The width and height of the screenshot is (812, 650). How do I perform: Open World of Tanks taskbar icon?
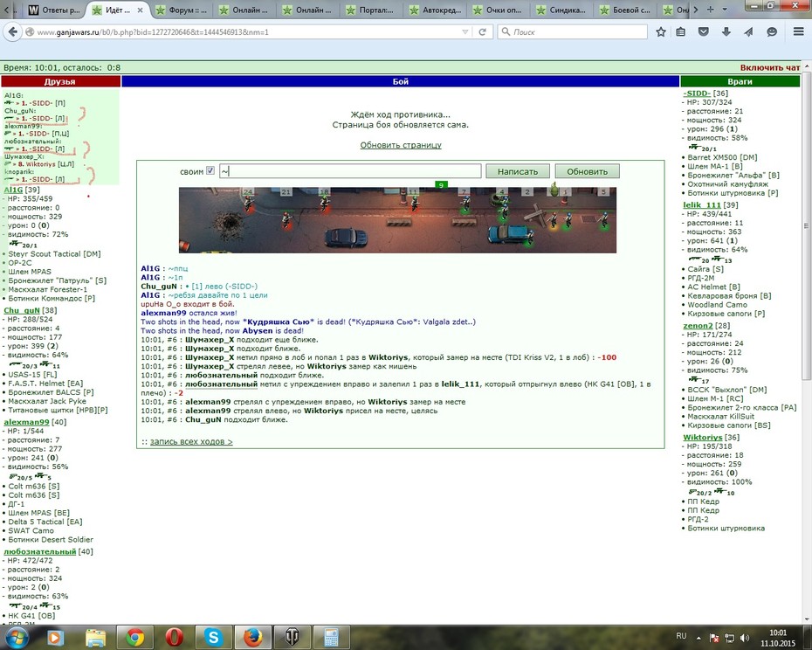[292, 637]
